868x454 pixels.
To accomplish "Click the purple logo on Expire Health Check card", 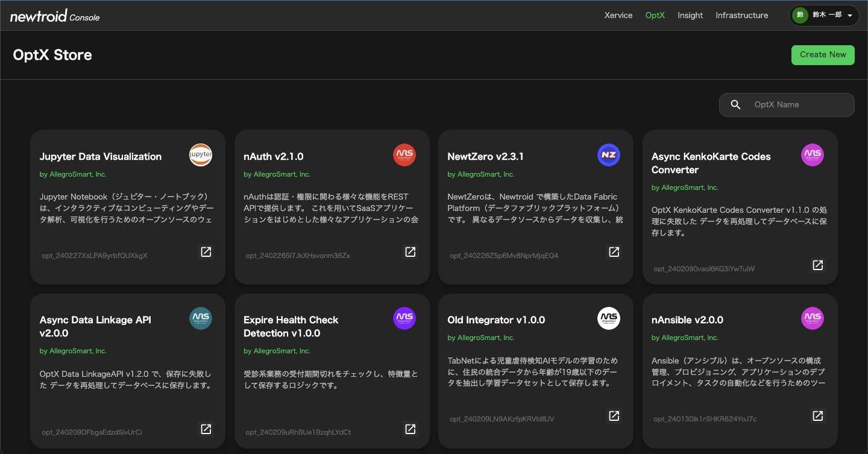I will point(404,318).
